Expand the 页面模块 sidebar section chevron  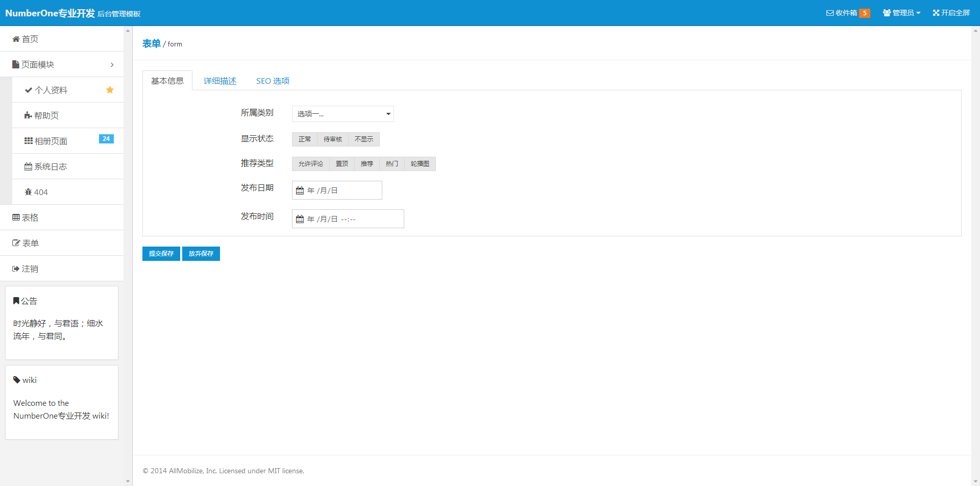112,65
